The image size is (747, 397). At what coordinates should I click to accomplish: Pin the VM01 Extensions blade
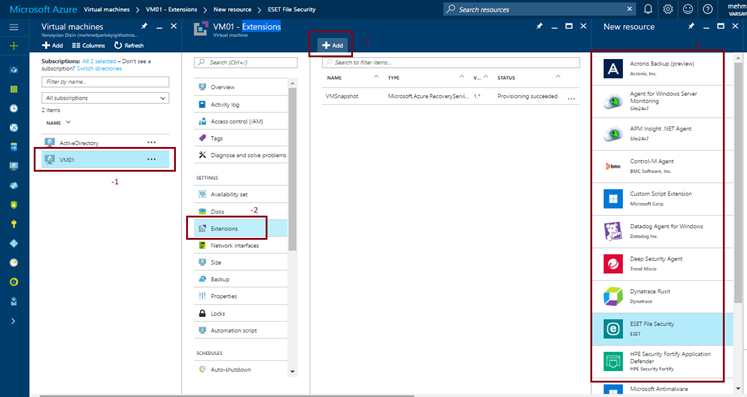point(539,26)
